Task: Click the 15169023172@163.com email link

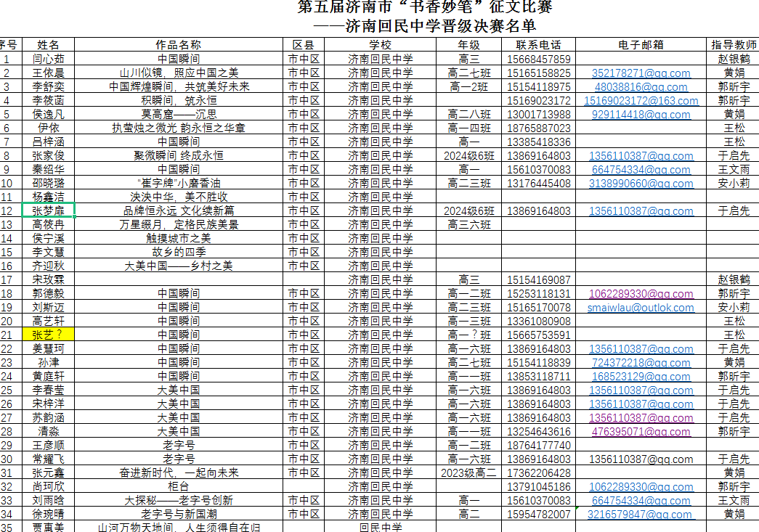Action: tap(641, 101)
